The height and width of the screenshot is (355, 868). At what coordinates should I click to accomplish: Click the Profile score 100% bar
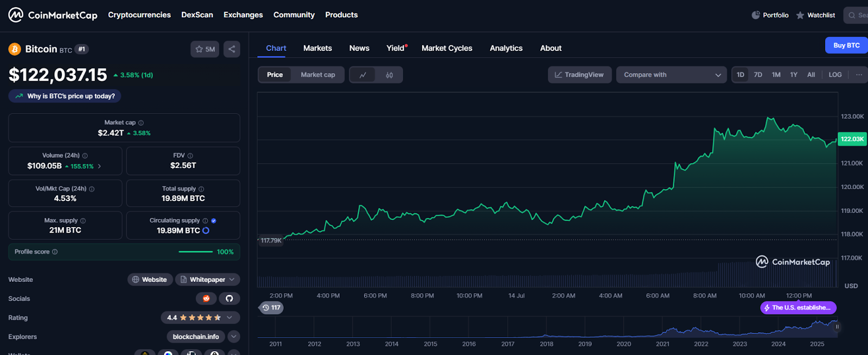click(x=196, y=252)
